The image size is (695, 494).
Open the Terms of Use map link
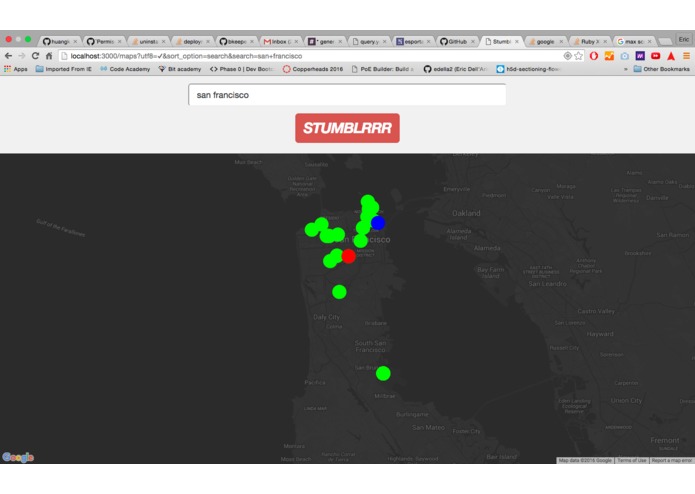632,461
